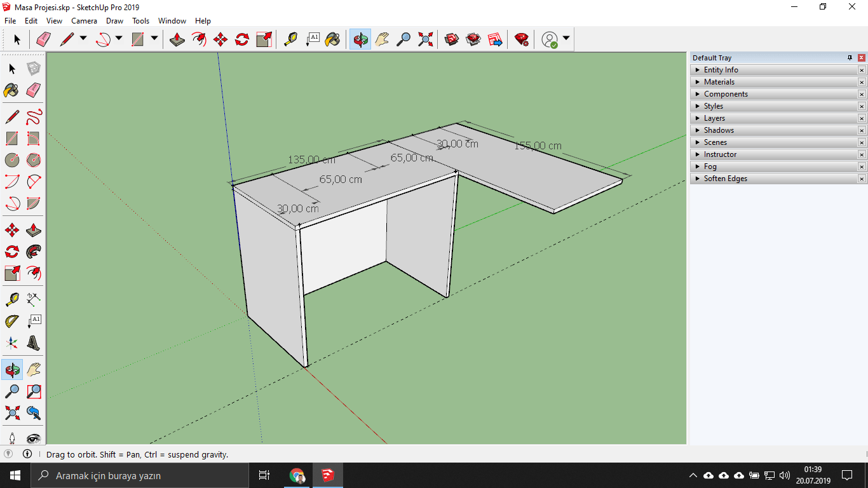Toggle pin on the Default Tray
This screenshot has width=868, height=488.
[x=850, y=58]
